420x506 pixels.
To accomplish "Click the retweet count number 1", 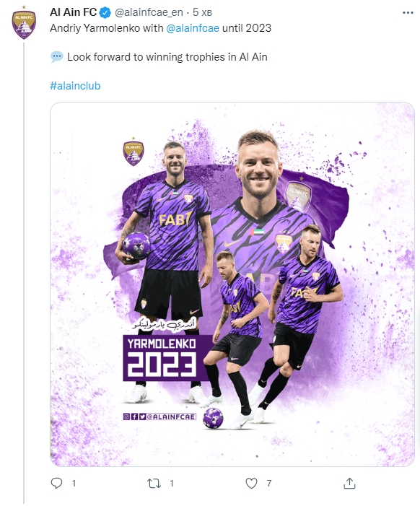I will [x=172, y=483].
